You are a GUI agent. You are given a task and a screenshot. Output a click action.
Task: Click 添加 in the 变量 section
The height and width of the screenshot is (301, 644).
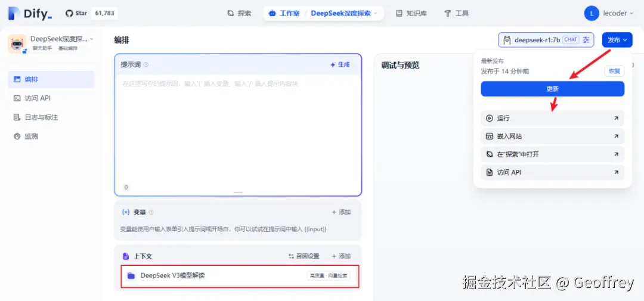(x=341, y=212)
